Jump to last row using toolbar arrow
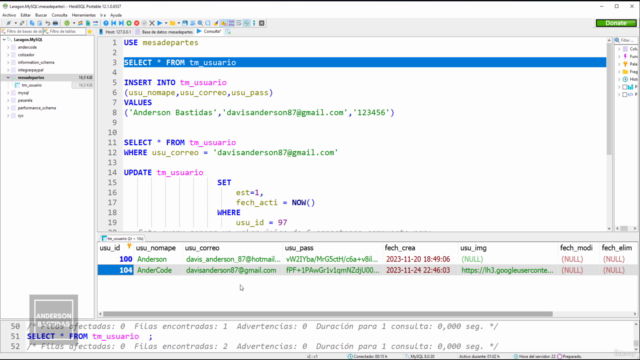Screen dimensions: 640x360 (121, 23)
